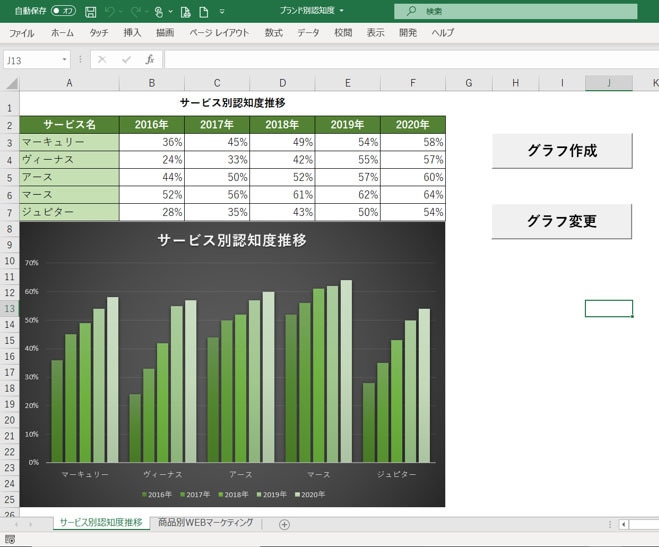The height and width of the screenshot is (547, 659).
Task: Select the サービス別認知度推移 sheet tab
Action: (x=101, y=523)
